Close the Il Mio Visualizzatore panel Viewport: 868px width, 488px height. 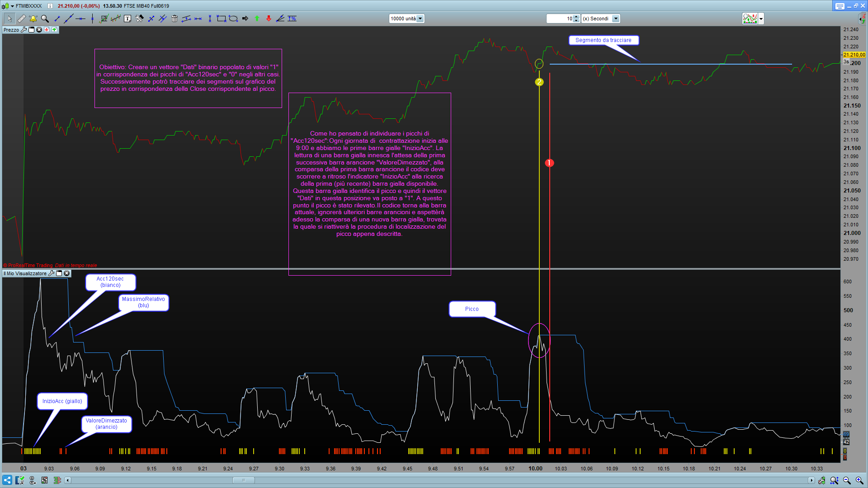click(x=67, y=273)
